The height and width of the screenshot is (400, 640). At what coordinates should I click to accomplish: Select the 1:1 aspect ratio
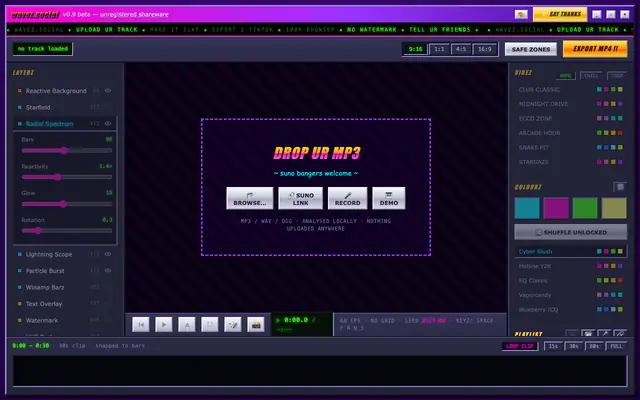pyautogui.click(x=439, y=49)
